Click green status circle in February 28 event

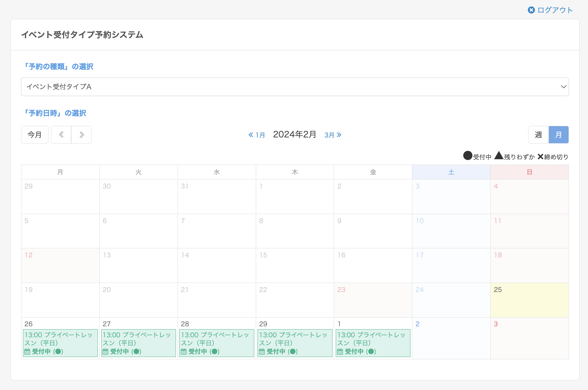click(x=214, y=352)
